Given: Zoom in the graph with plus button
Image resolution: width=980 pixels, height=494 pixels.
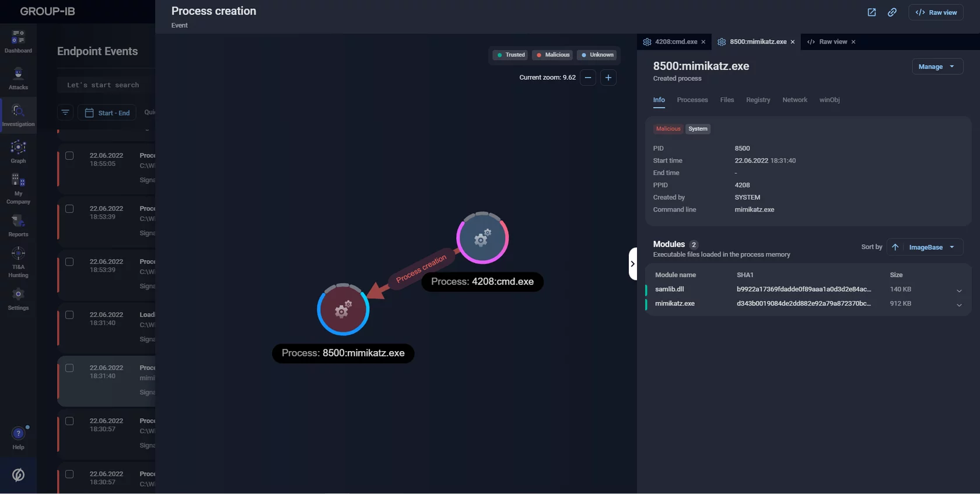Looking at the screenshot, I should tap(608, 78).
